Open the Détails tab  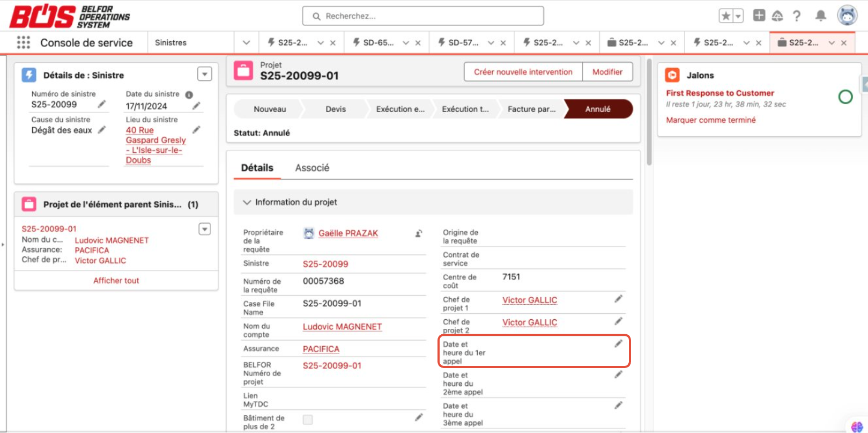(257, 168)
